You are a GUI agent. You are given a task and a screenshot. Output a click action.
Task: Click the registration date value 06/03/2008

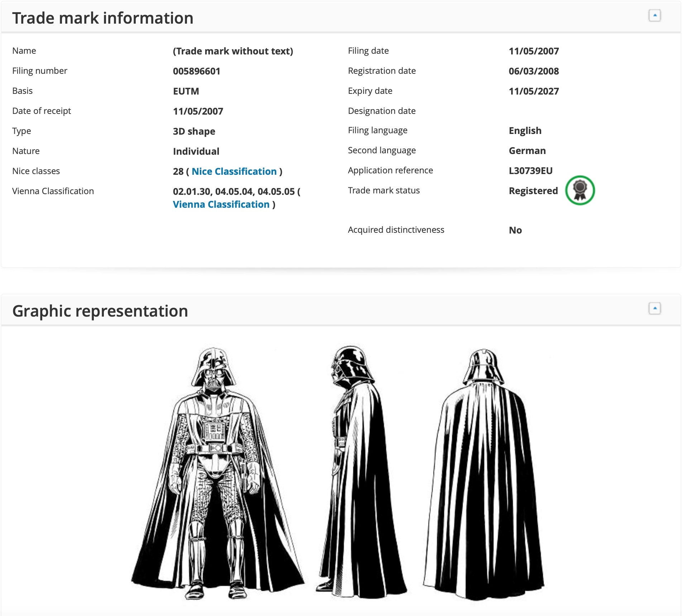533,71
